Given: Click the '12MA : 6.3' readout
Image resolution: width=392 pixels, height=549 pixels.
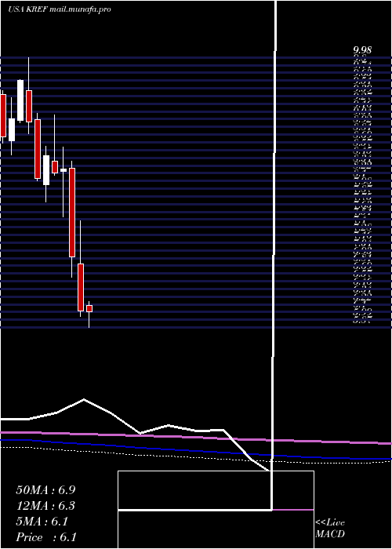Looking at the screenshot, I should (45, 506).
